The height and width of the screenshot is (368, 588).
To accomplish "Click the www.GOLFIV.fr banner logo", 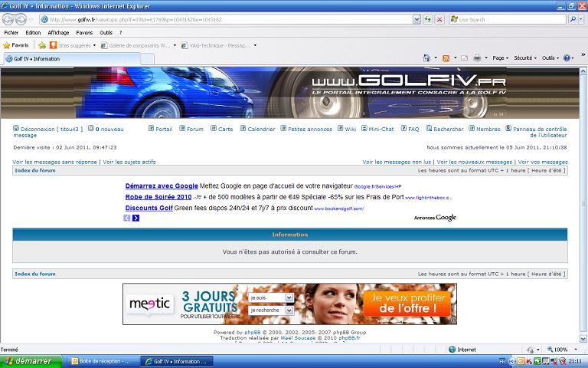I will [408, 84].
